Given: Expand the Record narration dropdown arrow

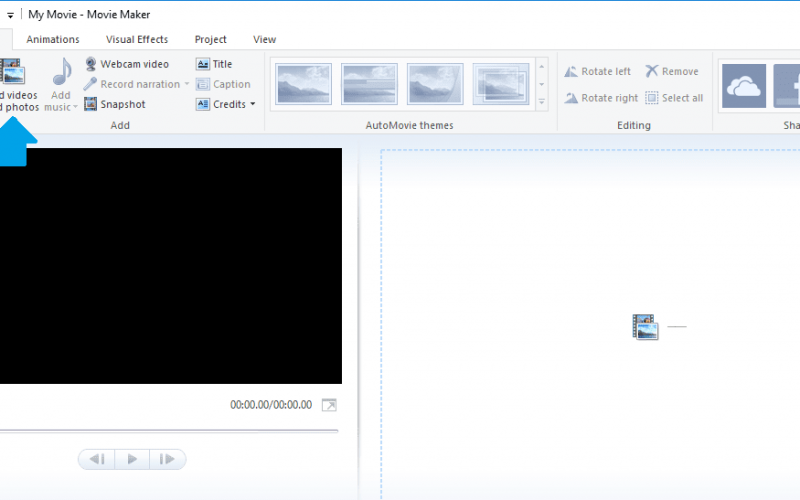Looking at the screenshot, I should click(x=187, y=84).
